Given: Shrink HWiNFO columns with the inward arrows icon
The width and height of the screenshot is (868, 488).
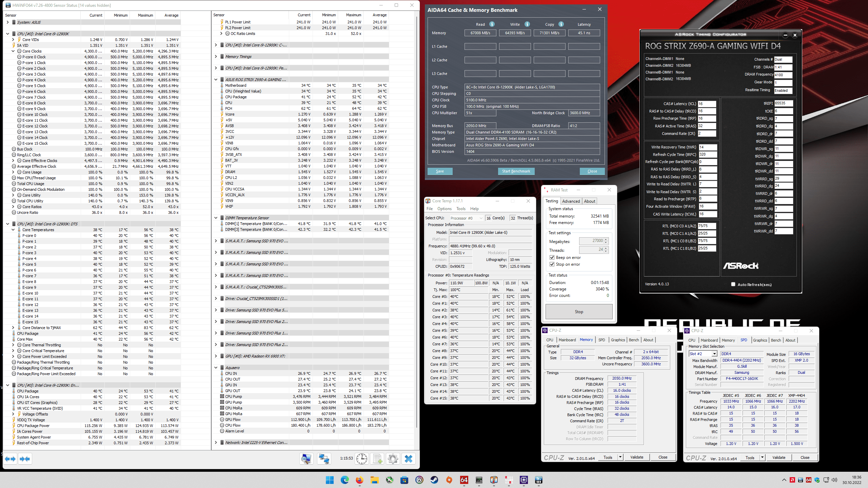Looking at the screenshot, I should [x=25, y=459].
